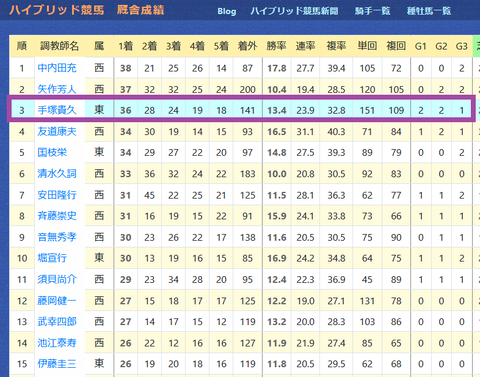The image size is (480, 377).
Task: Open trainer 友道康夫 link
Action: coord(57,131)
